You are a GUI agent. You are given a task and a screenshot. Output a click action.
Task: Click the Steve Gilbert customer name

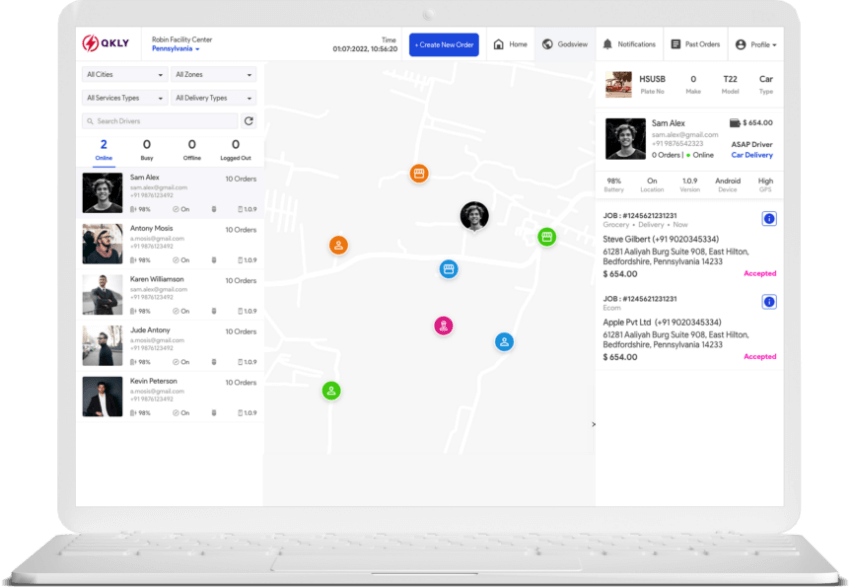click(626, 239)
